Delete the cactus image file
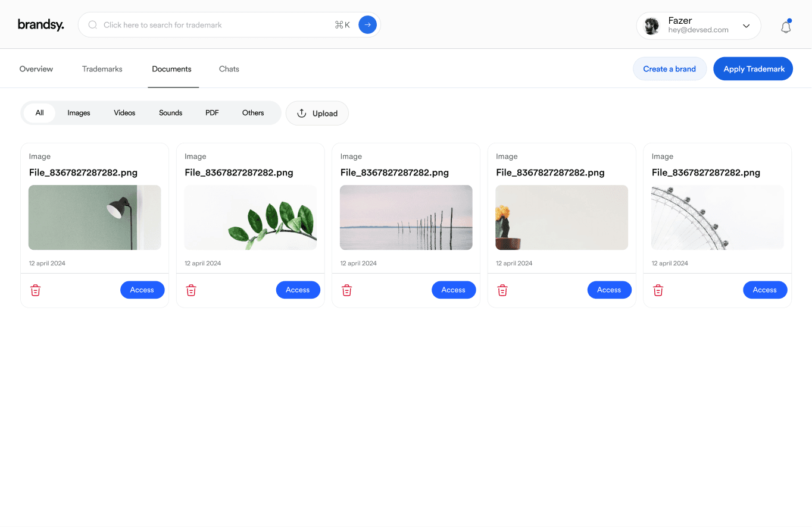The height and width of the screenshot is (527, 812). [x=502, y=290]
